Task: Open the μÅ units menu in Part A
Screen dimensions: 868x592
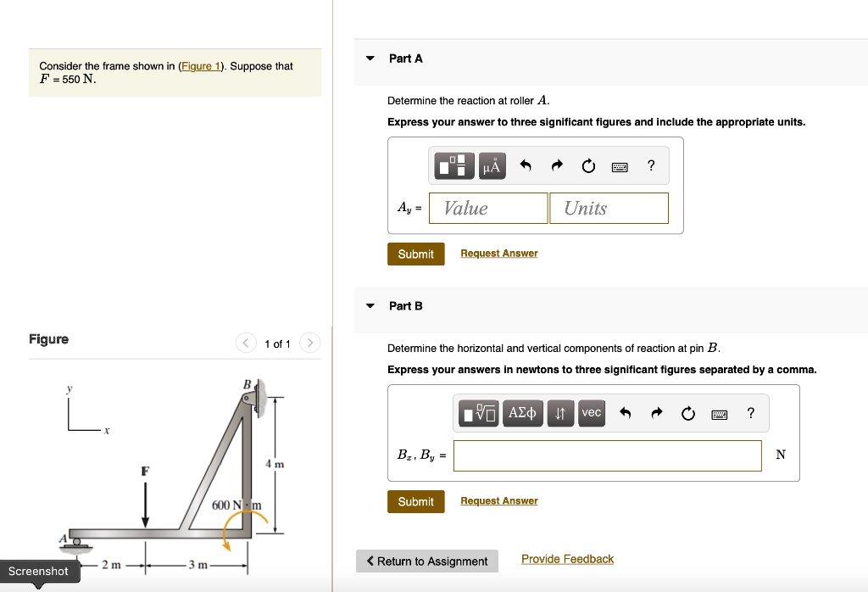Action: click(x=492, y=165)
